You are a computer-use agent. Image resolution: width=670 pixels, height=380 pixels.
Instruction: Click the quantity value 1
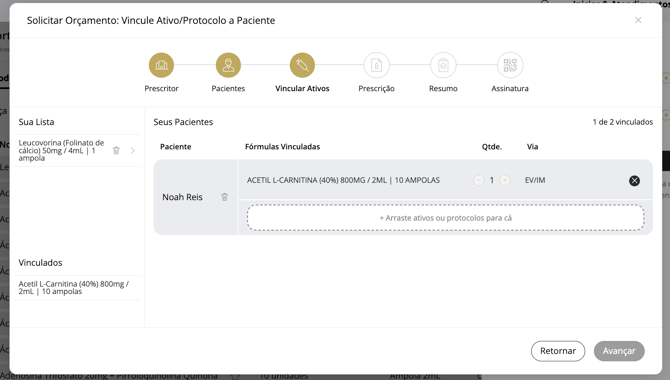(491, 180)
